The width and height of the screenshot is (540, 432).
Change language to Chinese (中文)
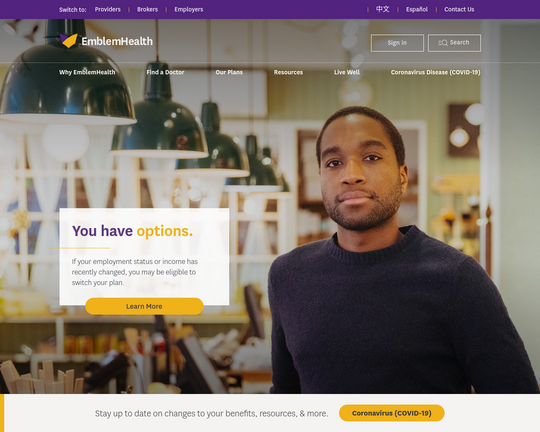coord(382,9)
